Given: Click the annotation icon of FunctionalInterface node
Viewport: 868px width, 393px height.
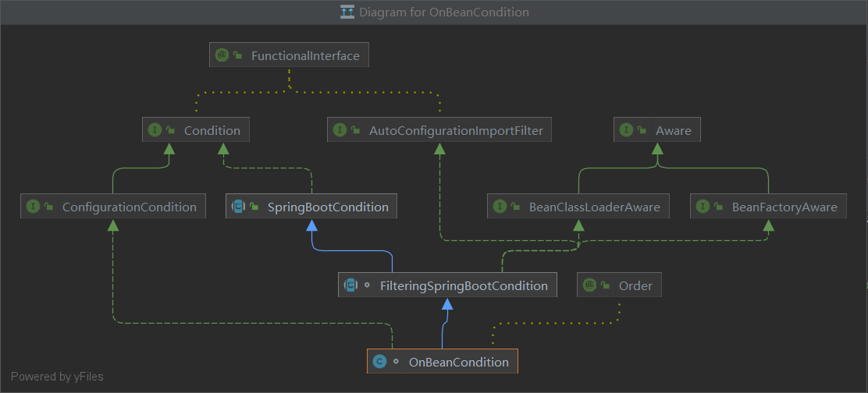Looking at the screenshot, I should click(x=222, y=55).
